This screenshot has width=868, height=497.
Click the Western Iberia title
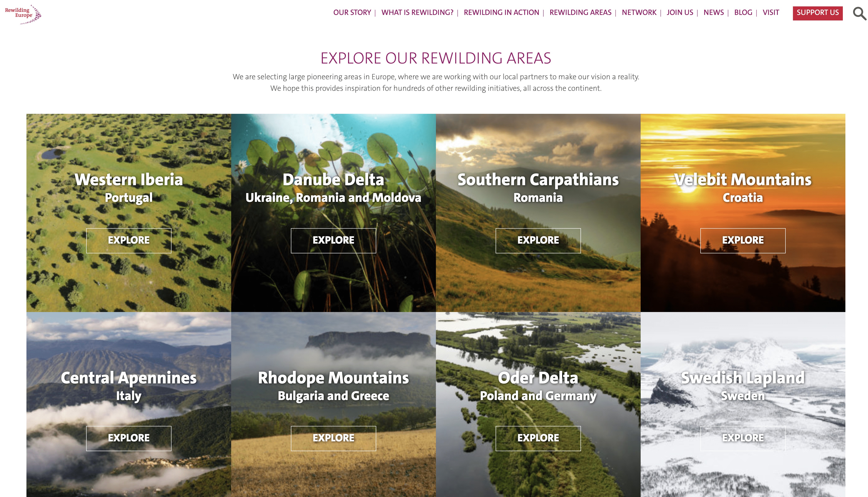pos(129,179)
